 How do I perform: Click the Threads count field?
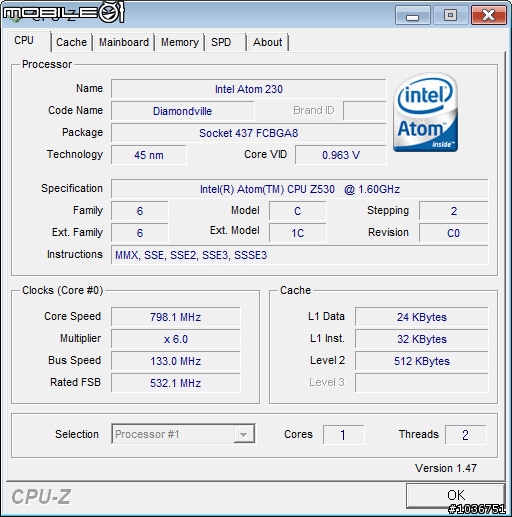point(466,435)
